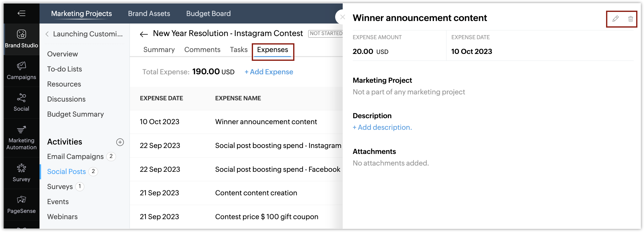Edit expense with pencil icon

[x=615, y=19]
